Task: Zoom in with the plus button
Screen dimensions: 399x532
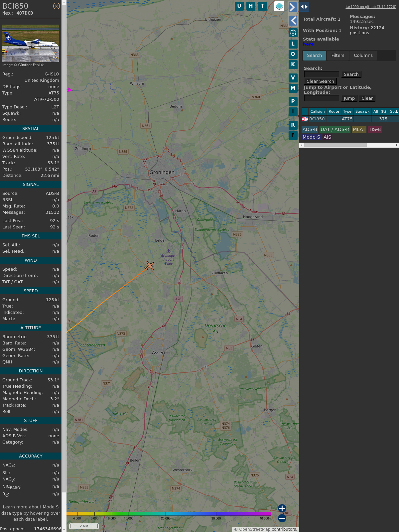Action: (282, 508)
